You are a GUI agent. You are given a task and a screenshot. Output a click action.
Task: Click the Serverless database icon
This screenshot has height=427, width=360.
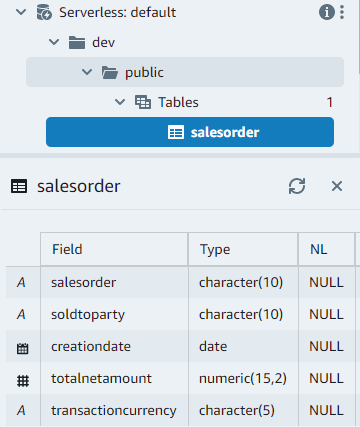pos(44,12)
